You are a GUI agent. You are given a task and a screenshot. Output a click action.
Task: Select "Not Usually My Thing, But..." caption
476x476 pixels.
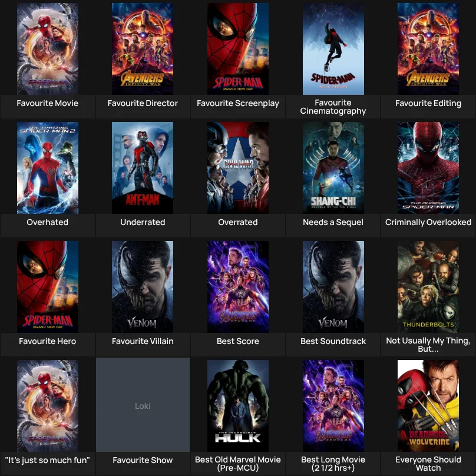[428, 345]
